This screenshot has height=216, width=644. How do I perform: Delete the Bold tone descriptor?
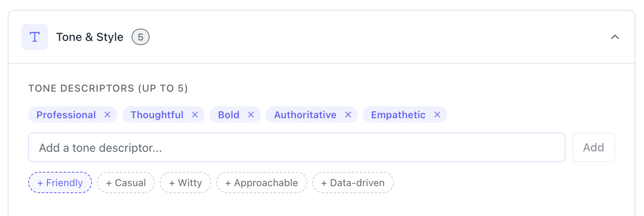(251, 115)
